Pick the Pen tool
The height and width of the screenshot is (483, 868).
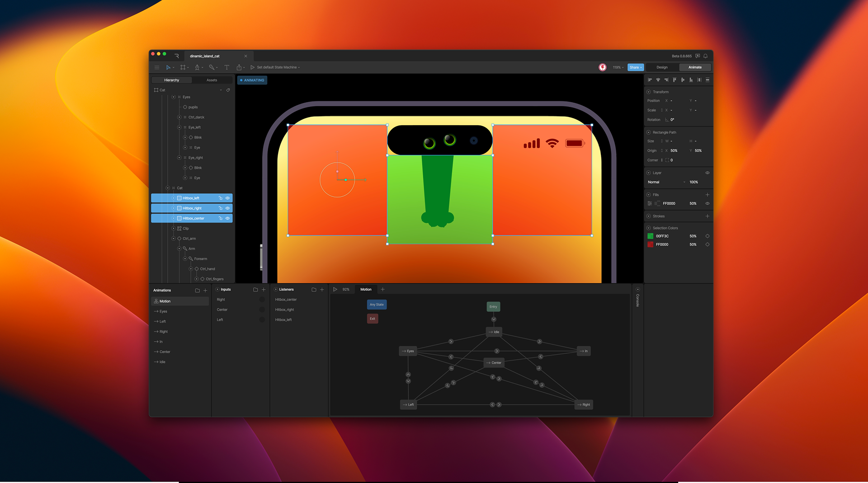(x=197, y=67)
